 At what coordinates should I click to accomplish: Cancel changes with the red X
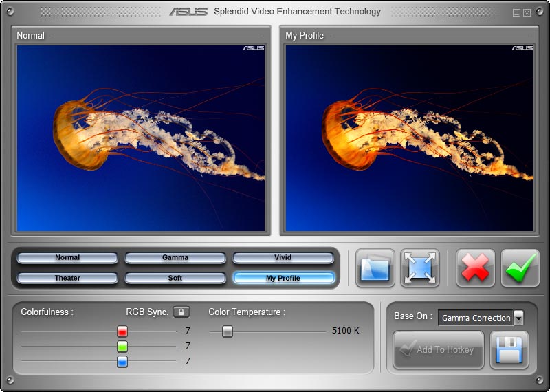[475, 268]
